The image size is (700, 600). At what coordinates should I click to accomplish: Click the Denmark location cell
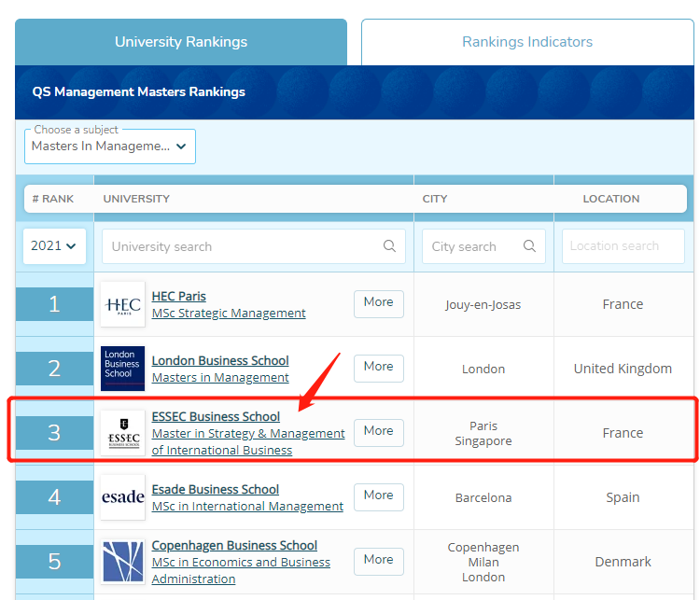pos(623,562)
